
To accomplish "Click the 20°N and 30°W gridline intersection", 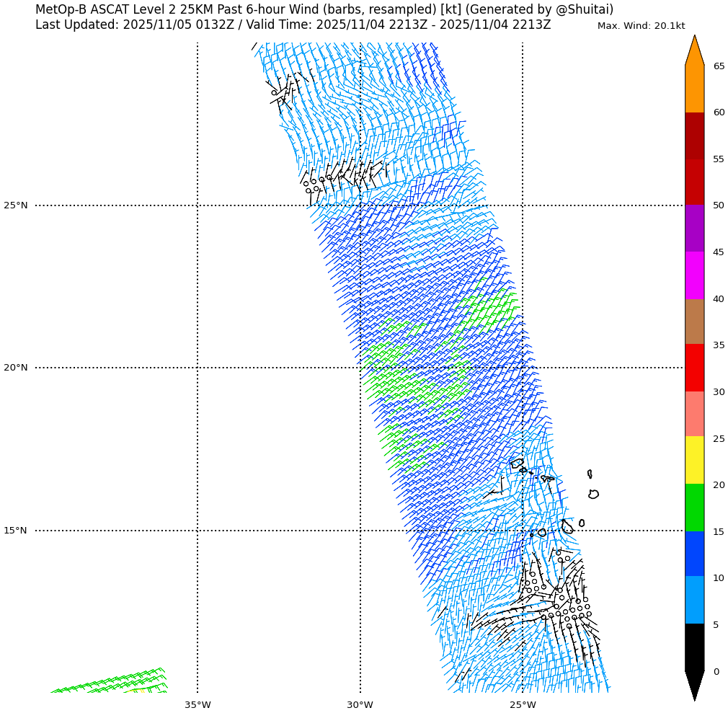I will coord(360,368).
